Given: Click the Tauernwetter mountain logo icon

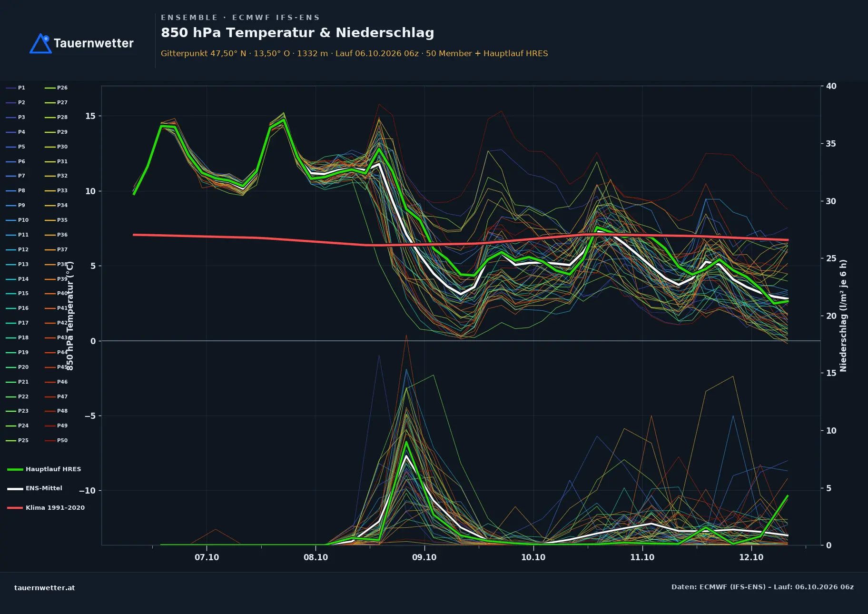Looking at the screenshot, I should [40, 43].
